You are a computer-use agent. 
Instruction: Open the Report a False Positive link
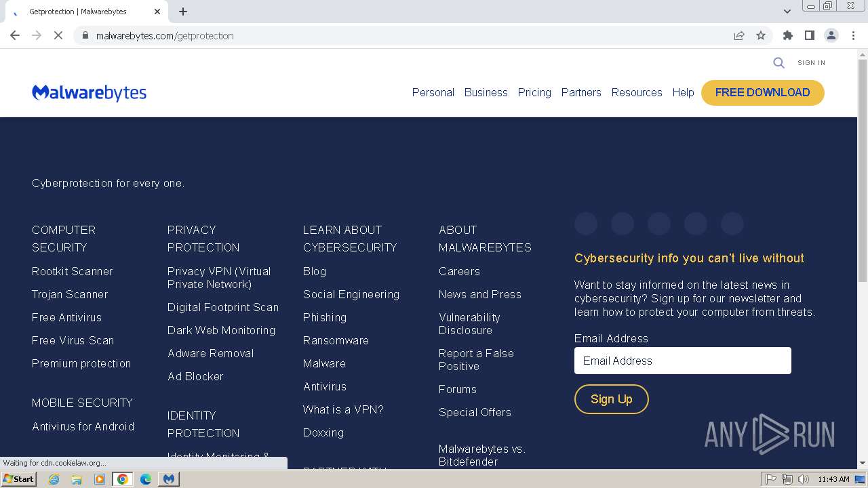[x=476, y=359]
